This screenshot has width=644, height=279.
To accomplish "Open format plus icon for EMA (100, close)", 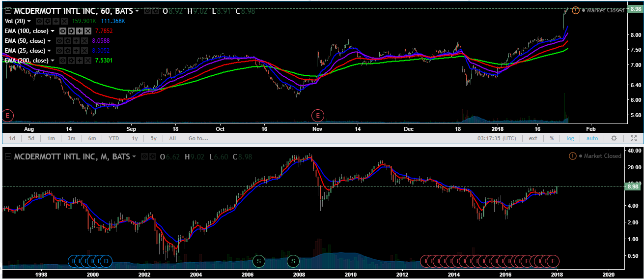I will tap(80, 31).
